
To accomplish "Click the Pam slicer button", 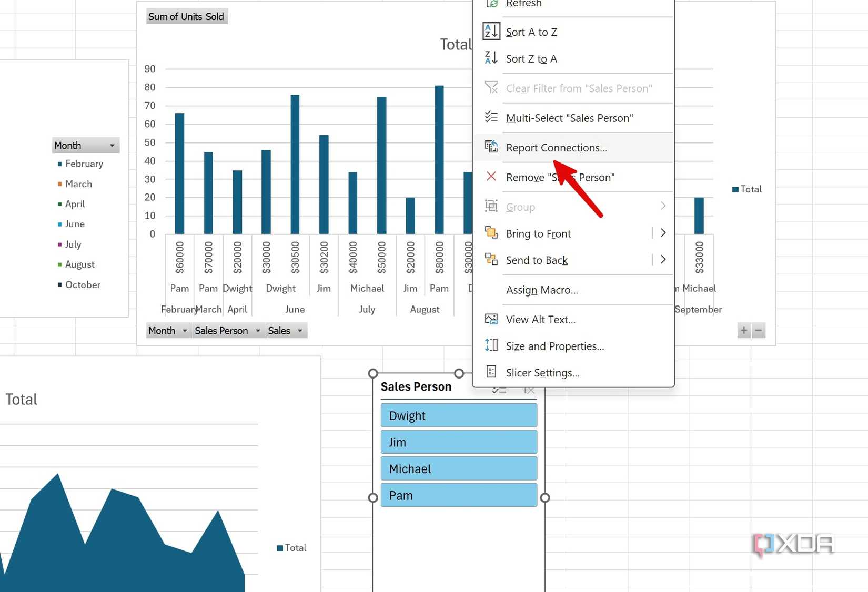I will pos(458,495).
